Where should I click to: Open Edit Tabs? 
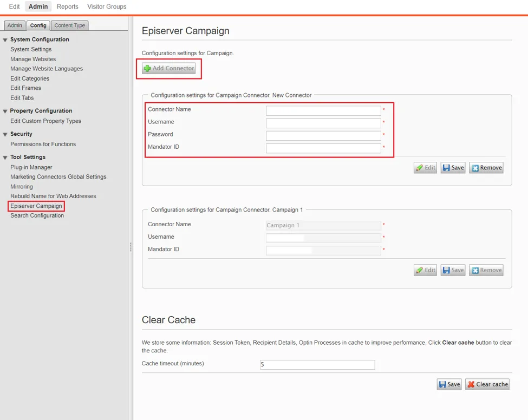(x=22, y=97)
